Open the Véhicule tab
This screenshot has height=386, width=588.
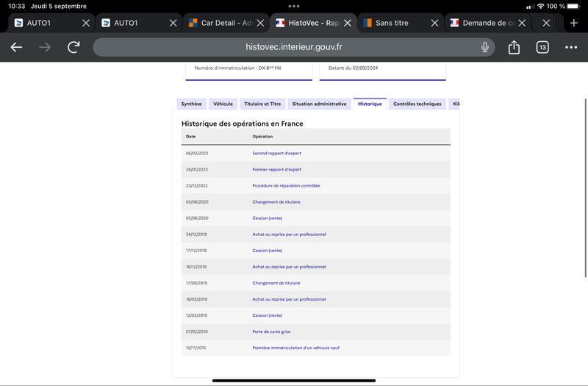(x=223, y=104)
